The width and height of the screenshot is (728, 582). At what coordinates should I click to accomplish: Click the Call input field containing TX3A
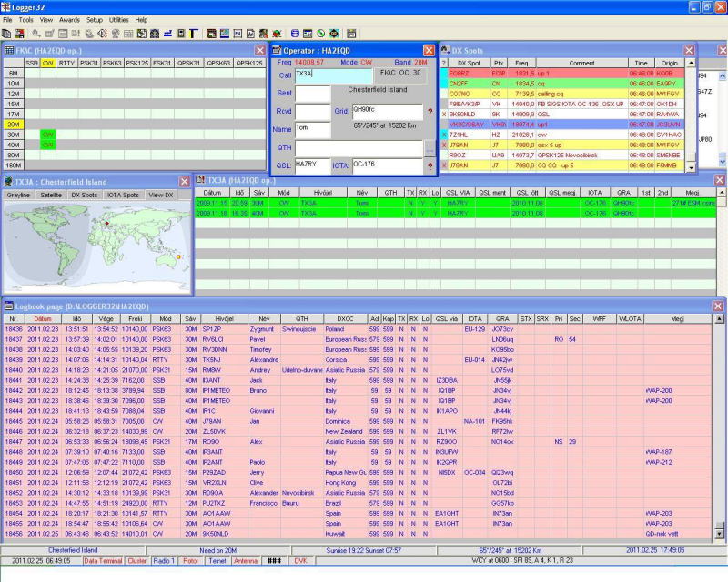click(x=334, y=75)
